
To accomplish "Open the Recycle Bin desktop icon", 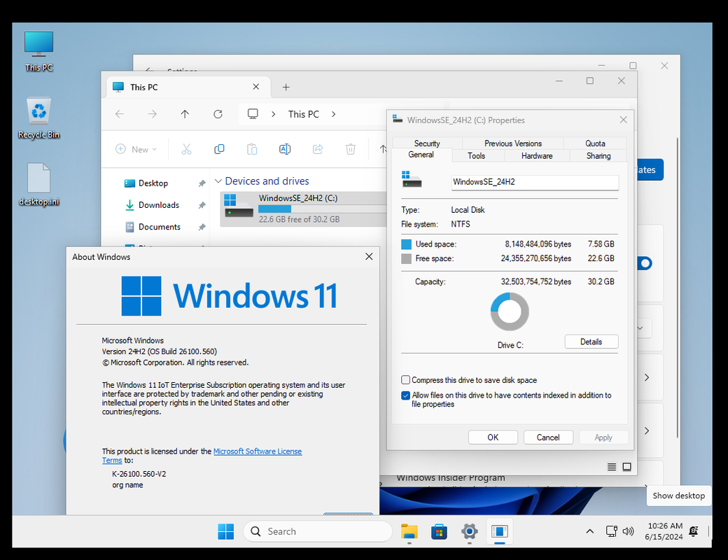I will (x=38, y=118).
